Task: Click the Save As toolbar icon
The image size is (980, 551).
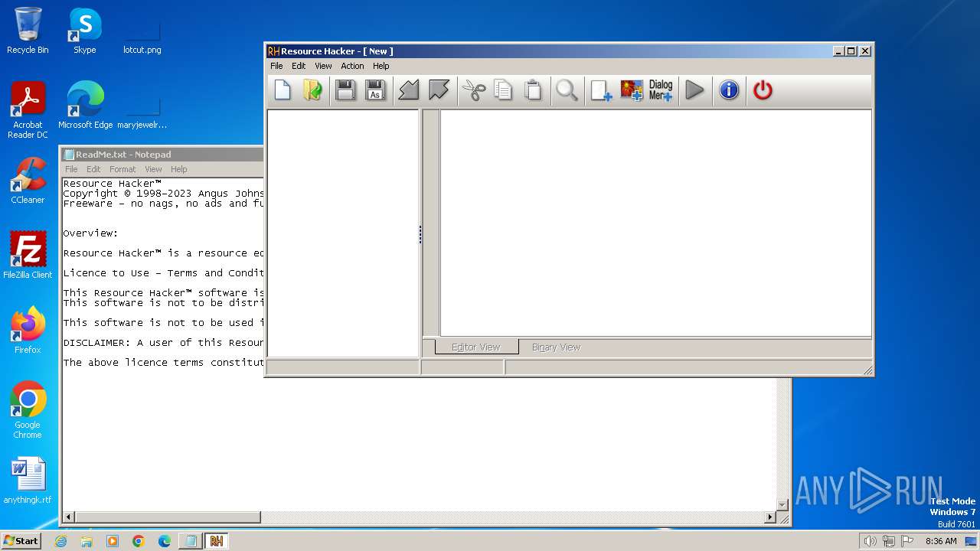Action: 375,90
